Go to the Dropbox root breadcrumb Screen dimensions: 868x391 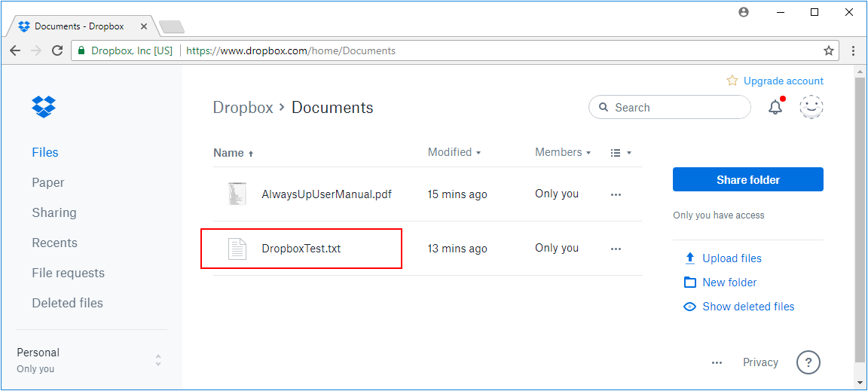coord(243,108)
